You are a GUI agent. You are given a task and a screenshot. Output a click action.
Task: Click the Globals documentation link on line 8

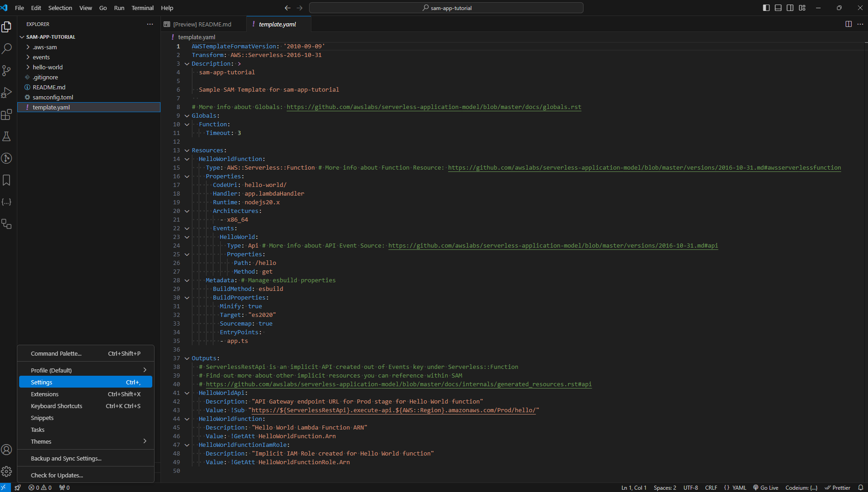[433, 107]
